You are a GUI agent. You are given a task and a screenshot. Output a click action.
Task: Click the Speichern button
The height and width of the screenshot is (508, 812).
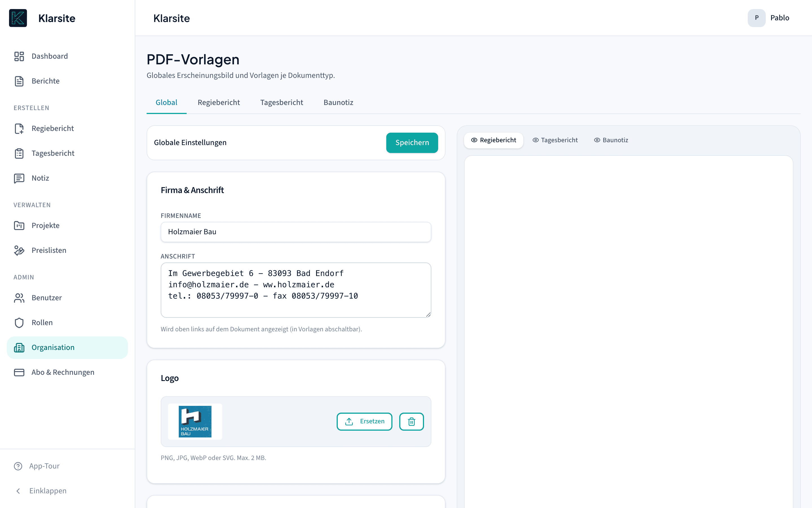(412, 143)
